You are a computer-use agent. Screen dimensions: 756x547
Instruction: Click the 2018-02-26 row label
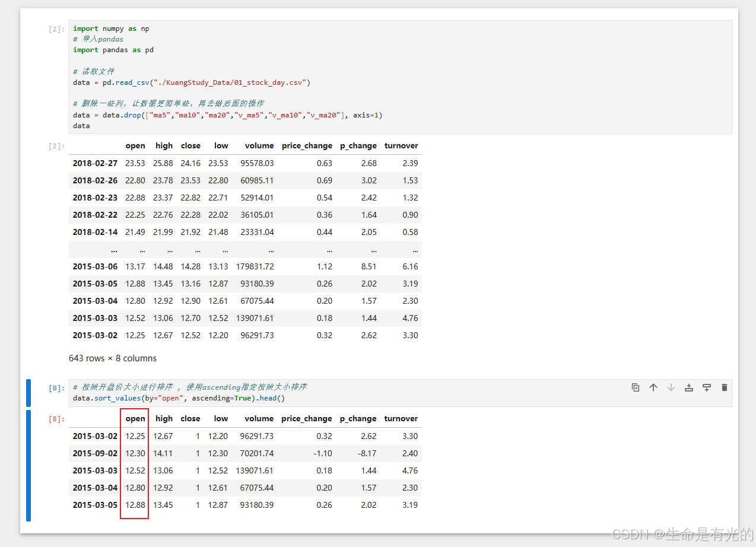point(95,180)
